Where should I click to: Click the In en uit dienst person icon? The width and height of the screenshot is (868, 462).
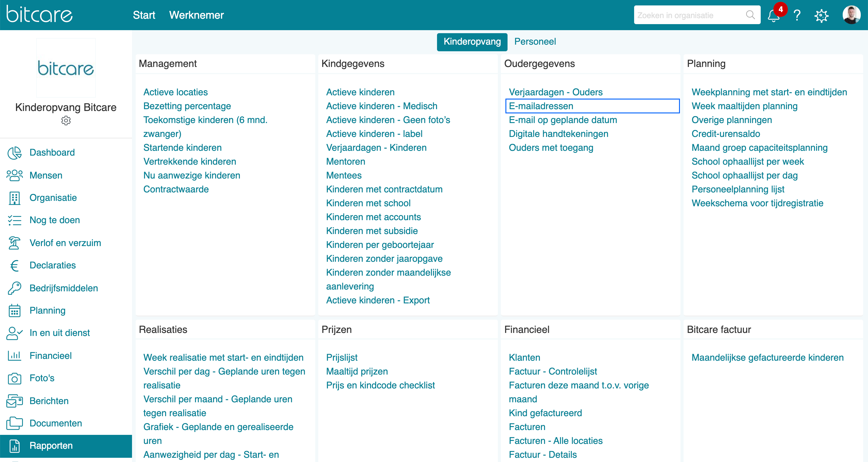pyautogui.click(x=14, y=333)
